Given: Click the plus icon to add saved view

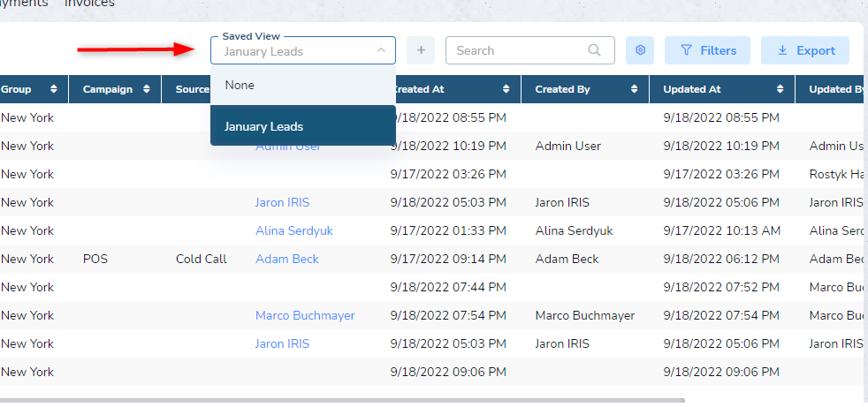Looking at the screenshot, I should coord(421,50).
